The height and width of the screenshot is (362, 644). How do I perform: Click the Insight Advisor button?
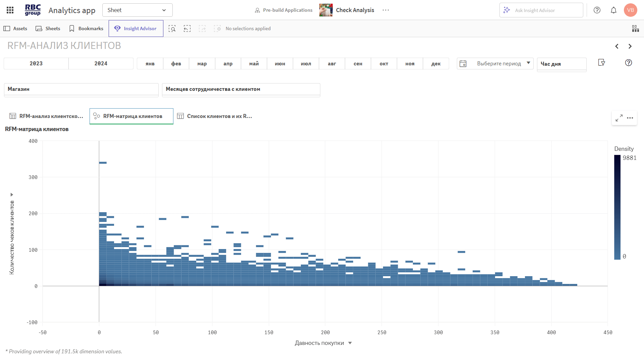point(136,28)
